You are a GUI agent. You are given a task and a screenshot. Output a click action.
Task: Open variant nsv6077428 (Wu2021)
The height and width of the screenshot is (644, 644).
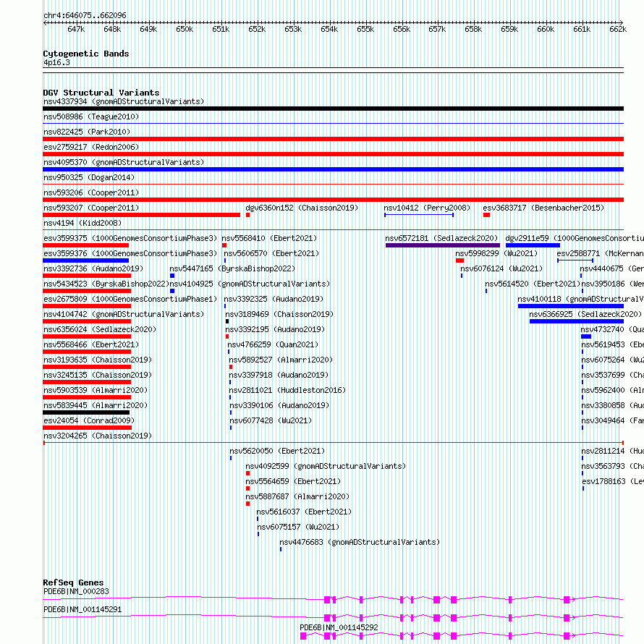[271, 420]
